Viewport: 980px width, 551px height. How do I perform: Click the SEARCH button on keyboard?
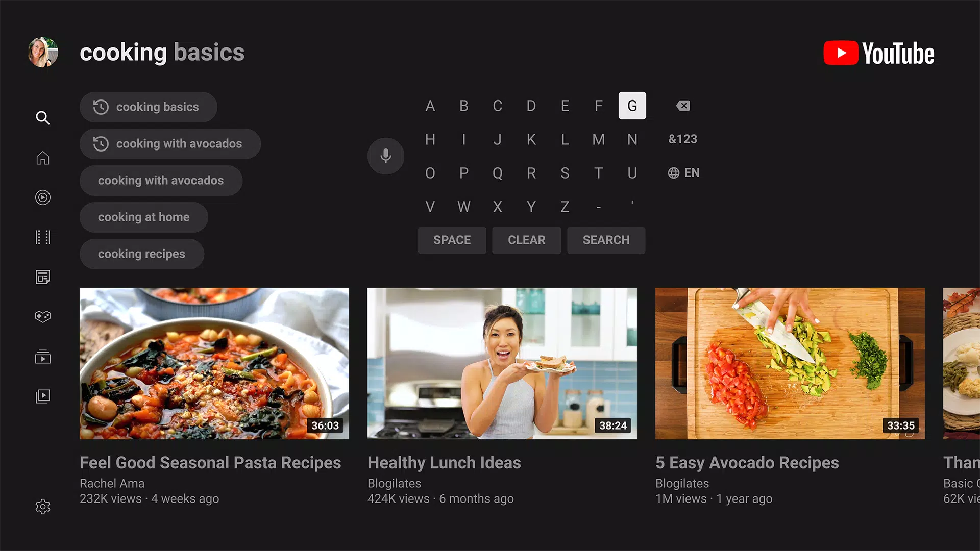[x=605, y=240]
